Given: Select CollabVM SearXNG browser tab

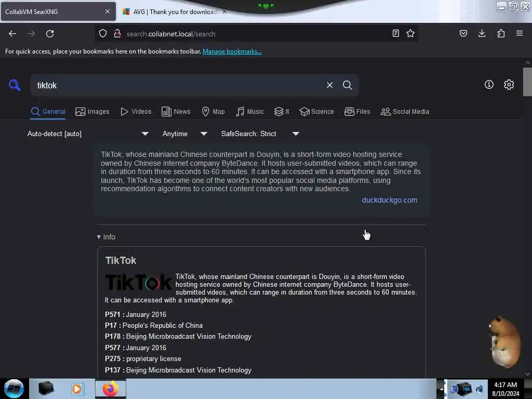Looking at the screenshot, I should coord(58,11).
